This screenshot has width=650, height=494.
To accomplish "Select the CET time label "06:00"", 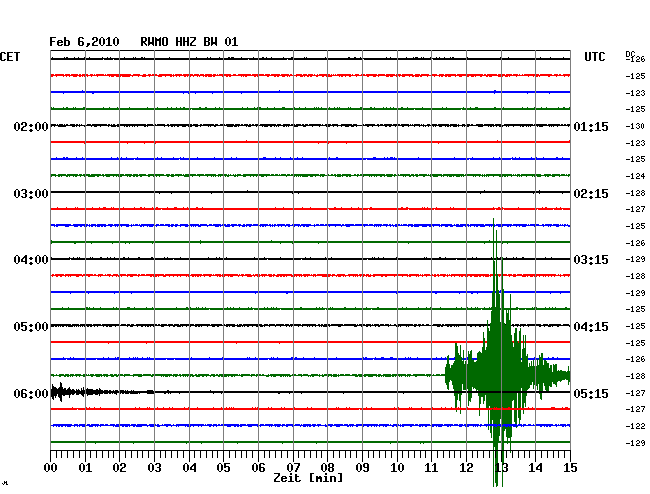I will pos(31,393).
